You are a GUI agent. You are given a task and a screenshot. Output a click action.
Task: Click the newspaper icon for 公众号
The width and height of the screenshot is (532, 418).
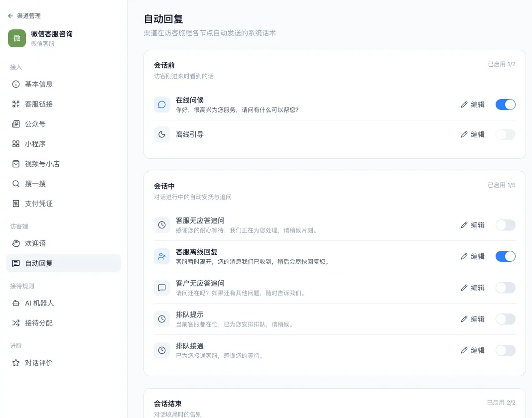pyautogui.click(x=16, y=124)
